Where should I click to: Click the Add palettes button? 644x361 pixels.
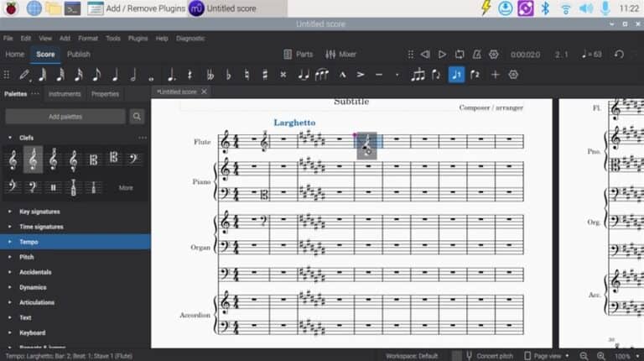65,117
